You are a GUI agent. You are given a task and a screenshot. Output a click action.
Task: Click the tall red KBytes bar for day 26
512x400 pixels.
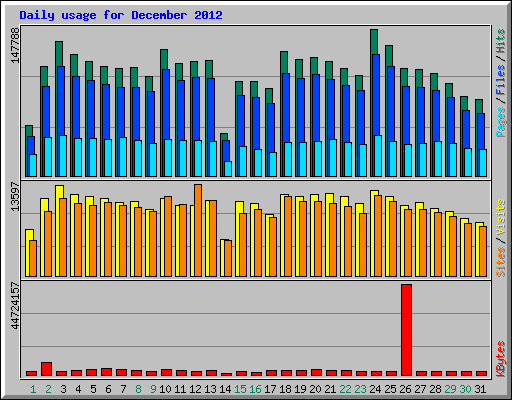click(x=406, y=330)
